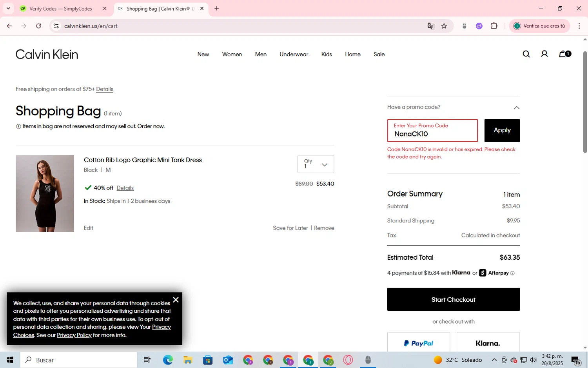Open a new browser tab
The height and width of the screenshot is (368, 588).
(216, 8)
